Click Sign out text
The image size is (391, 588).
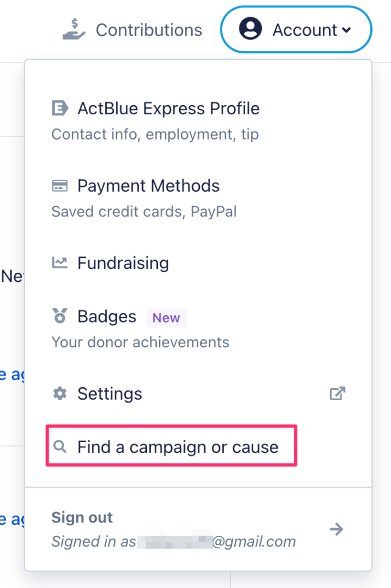(82, 517)
